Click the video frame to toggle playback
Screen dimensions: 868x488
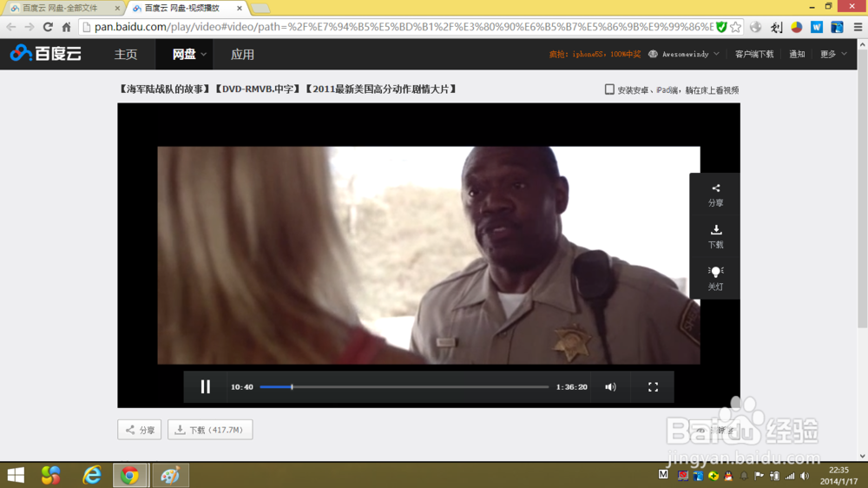coord(429,254)
